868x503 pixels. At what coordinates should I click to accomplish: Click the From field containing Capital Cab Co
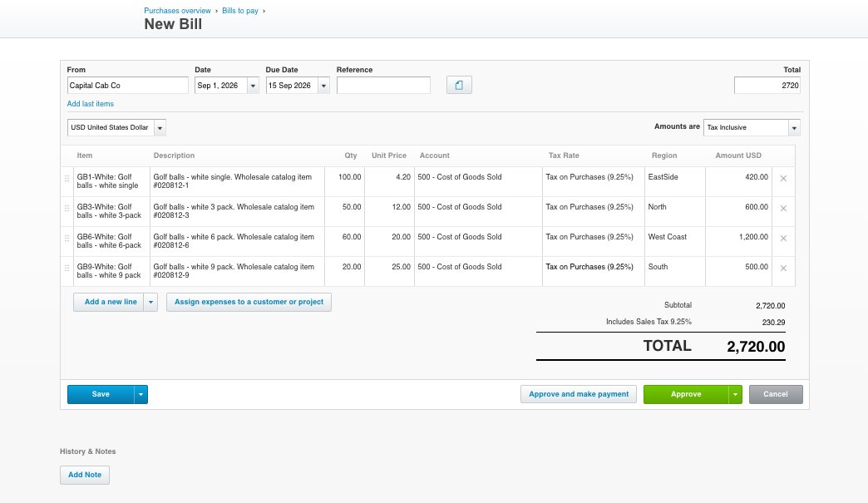click(x=128, y=85)
